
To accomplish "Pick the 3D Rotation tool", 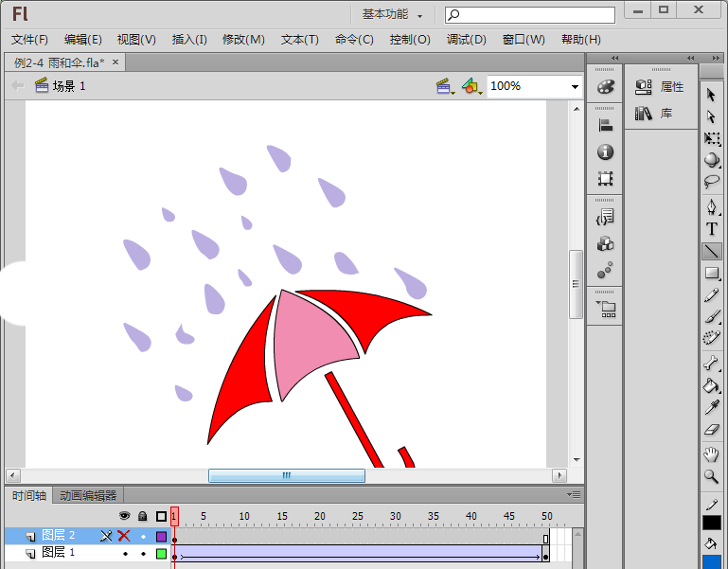I will click(x=711, y=160).
